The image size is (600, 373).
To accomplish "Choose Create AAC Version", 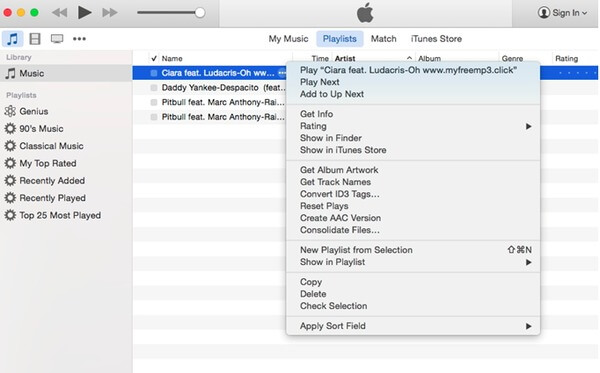I will [x=340, y=218].
